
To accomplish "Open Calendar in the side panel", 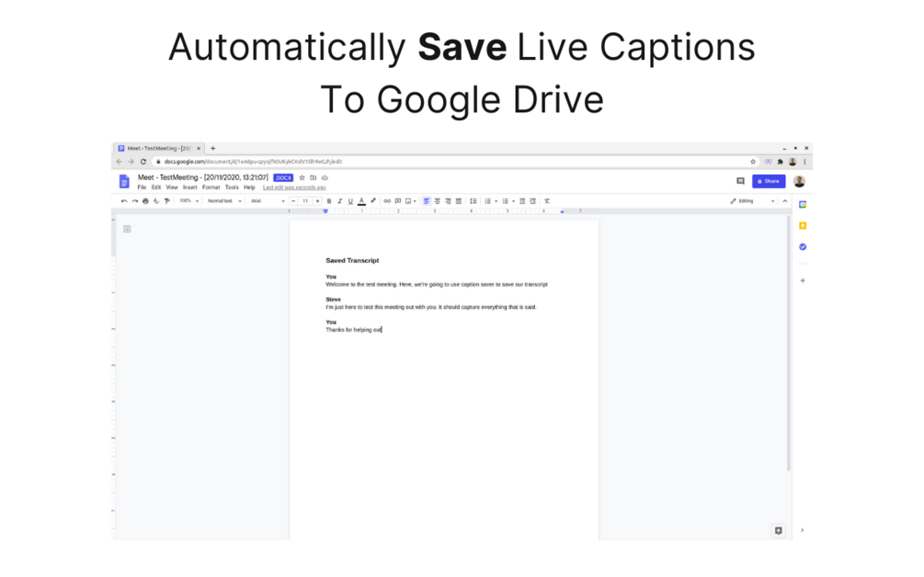I will point(803,205).
